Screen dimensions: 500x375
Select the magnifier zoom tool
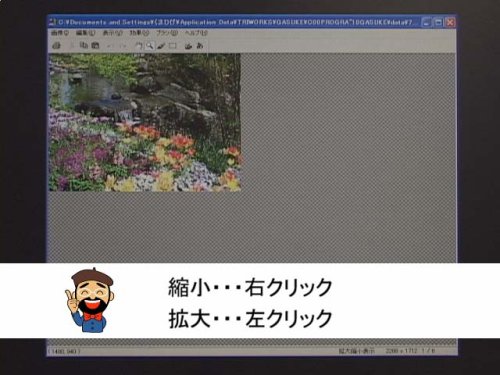[150, 46]
